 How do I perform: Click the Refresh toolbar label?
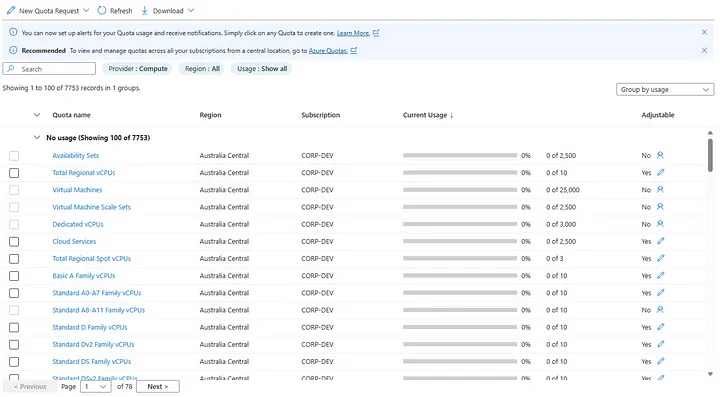click(x=121, y=11)
